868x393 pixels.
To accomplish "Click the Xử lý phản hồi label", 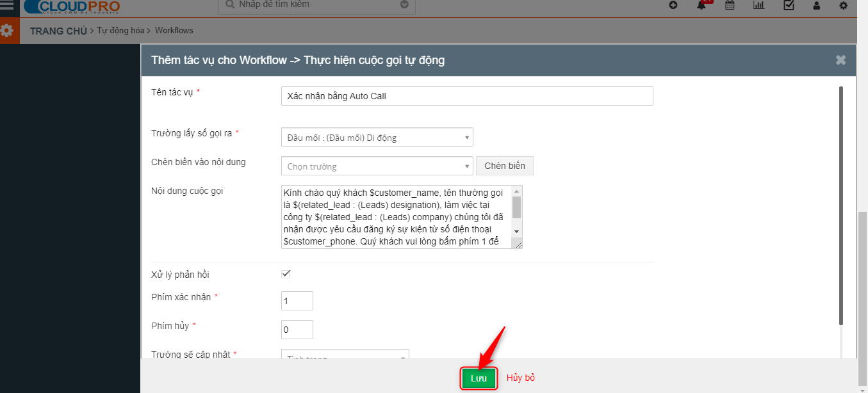I will [180, 275].
